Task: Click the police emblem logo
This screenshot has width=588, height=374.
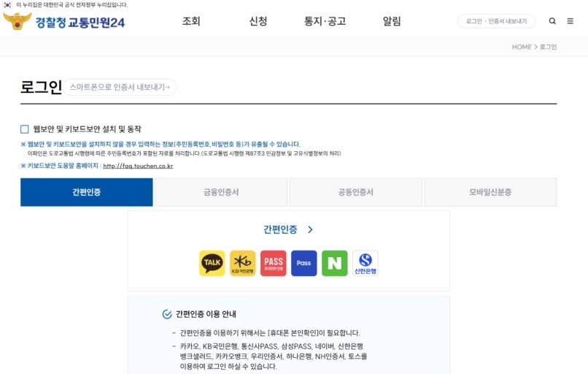Action: [17, 21]
